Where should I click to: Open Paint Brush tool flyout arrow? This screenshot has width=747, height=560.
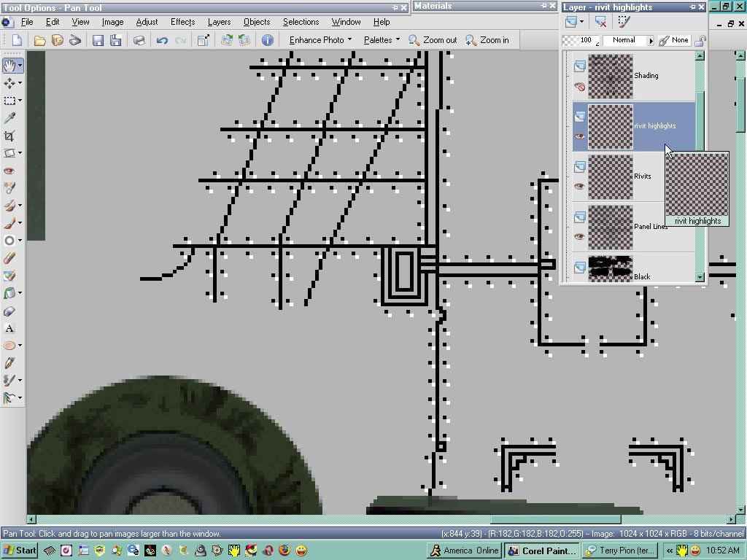click(20, 223)
